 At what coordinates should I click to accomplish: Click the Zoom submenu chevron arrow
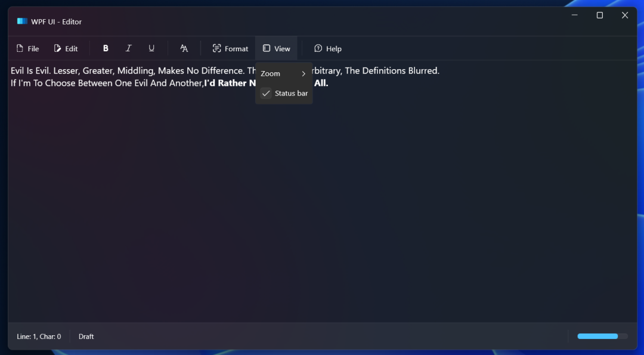coord(304,73)
